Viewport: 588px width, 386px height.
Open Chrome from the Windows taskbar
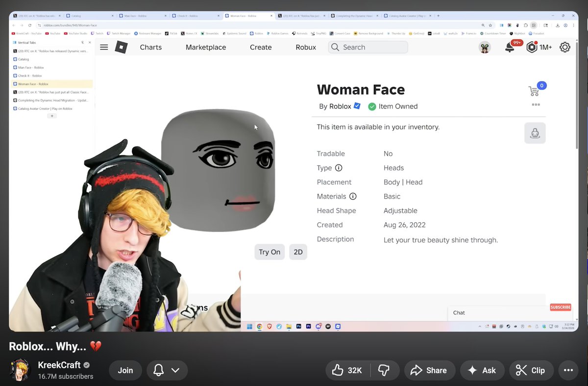coord(259,326)
